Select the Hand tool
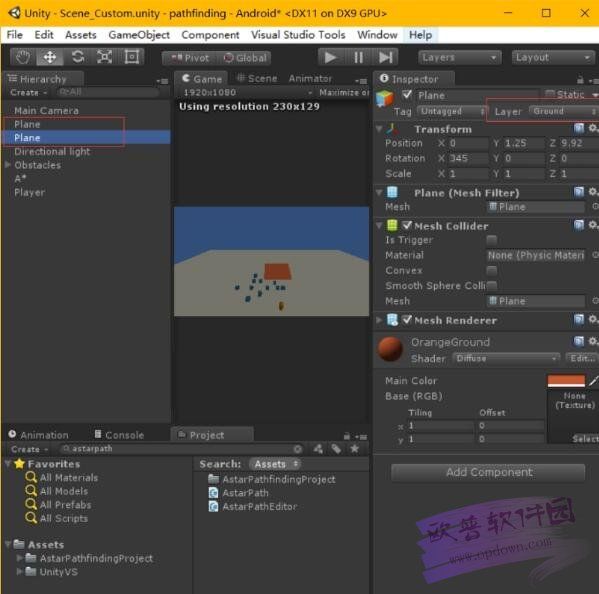This screenshot has width=599, height=594. (23, 57)
